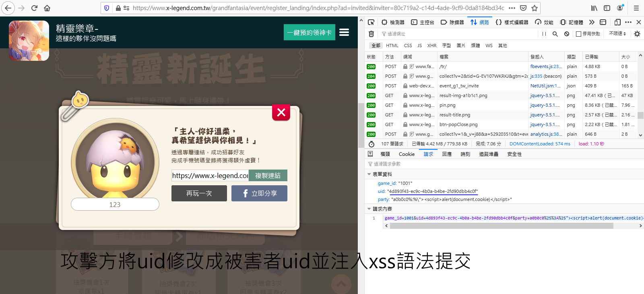
Task: Collapse the 請求內容 section
Action: tap(369, 209)
